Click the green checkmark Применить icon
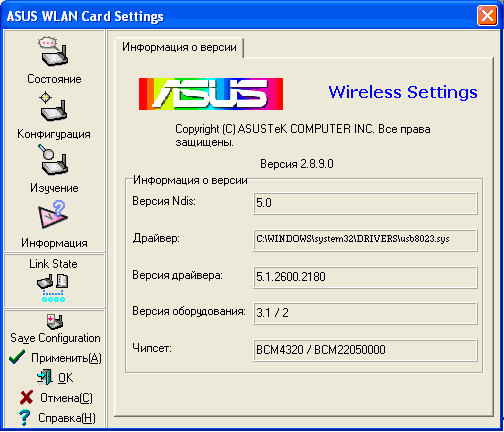Viewport: 504px width, 432px height. (17, 357)
